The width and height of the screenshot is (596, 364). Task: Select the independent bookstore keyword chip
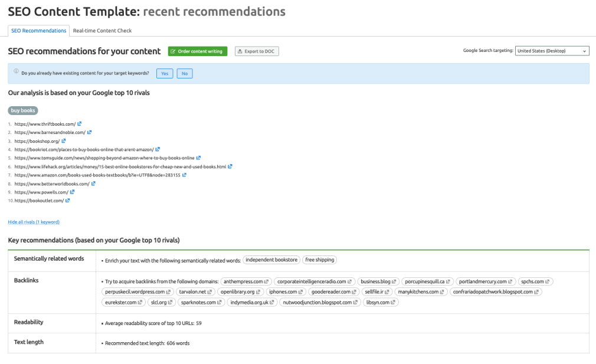270,260
